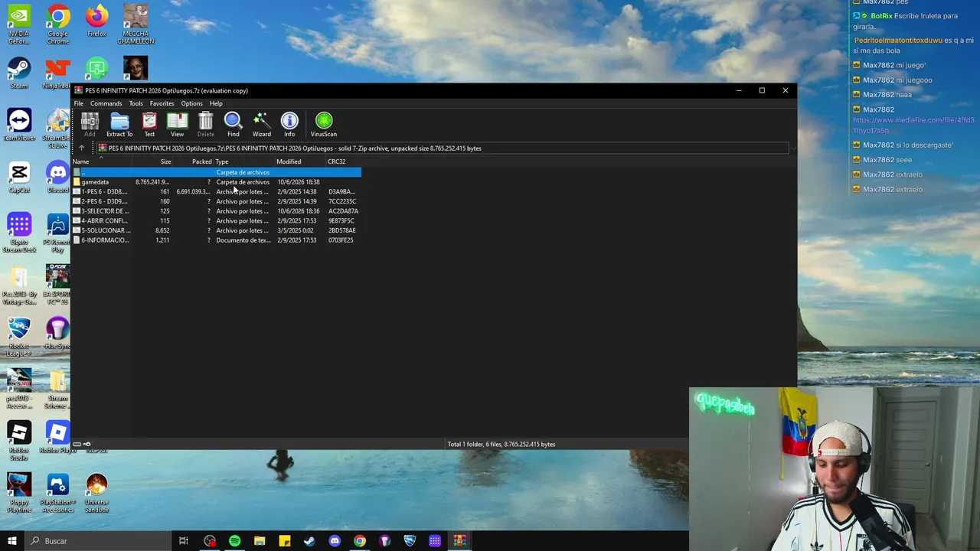Select the '3-SELECTOR DE ...' file
Image resolution: width=980 pixels, height=551 pixels.
point(216,211)
